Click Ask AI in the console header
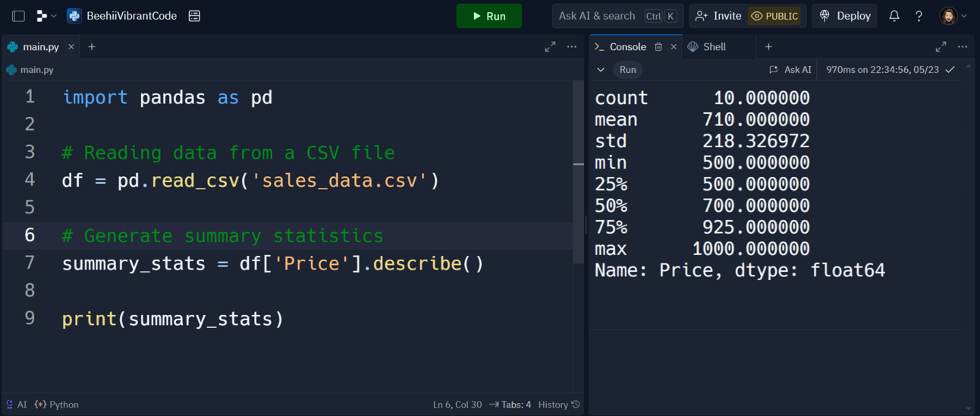The height and width of the screenshot is (416, 980). [790, 69]
